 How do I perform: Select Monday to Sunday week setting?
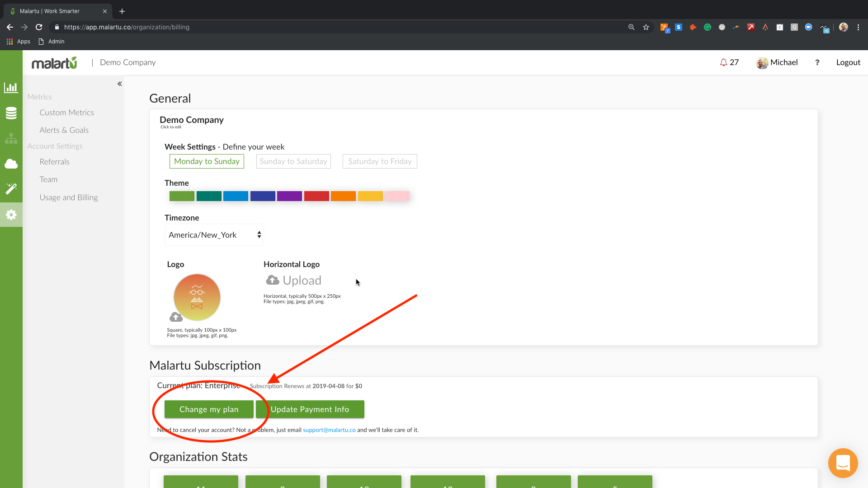click(x=207, y=161)
